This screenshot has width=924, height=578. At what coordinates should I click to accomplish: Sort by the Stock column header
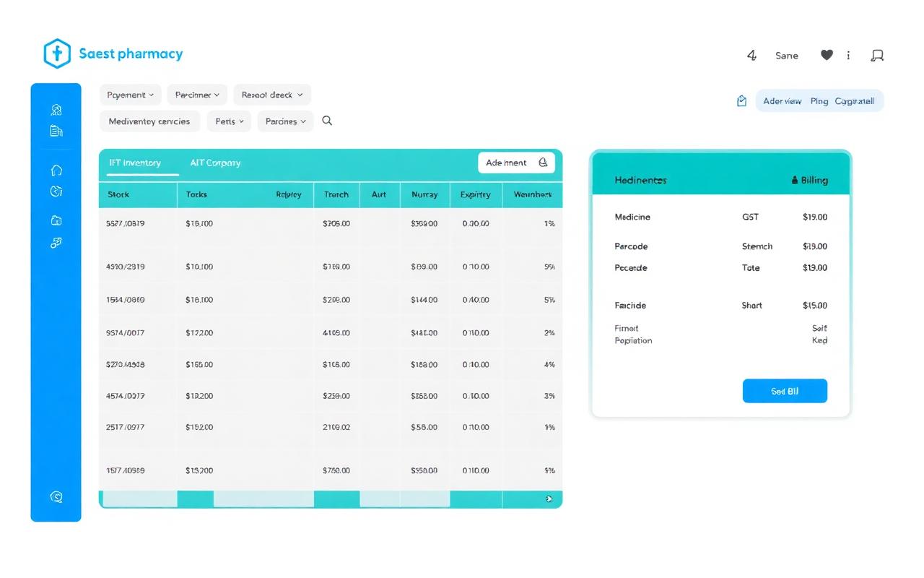click(118, 194)
